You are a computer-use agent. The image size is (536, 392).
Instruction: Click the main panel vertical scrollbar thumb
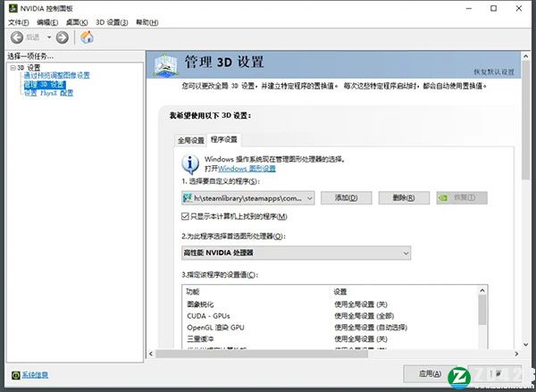coord(526,121)
